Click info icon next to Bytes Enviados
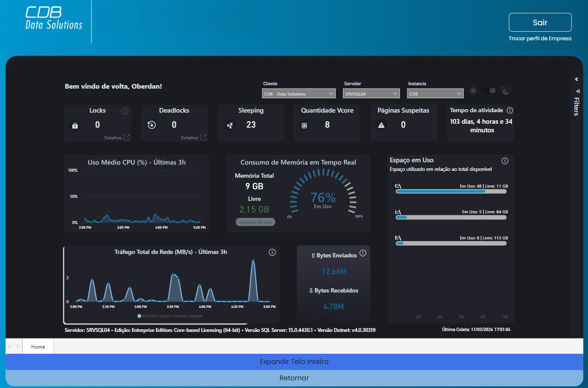This screenshot has width=588, height=388. coord(363,253)
